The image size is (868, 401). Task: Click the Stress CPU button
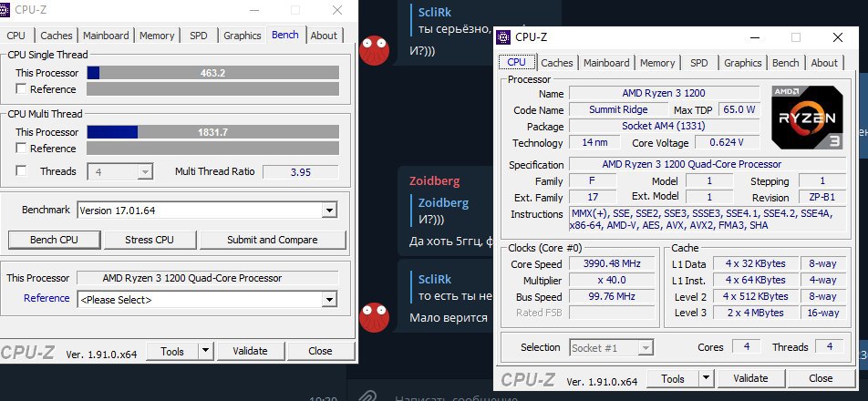coord(150,240)
